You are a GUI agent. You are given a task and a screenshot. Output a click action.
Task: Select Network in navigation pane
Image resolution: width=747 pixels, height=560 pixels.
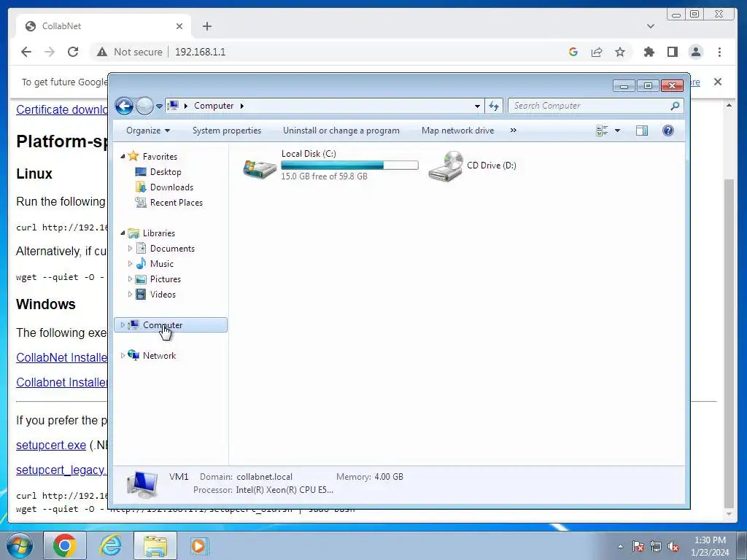[159, 356]
